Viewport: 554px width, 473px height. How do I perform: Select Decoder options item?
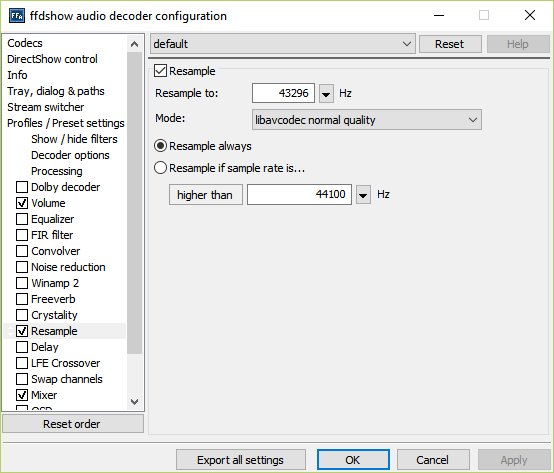click(x=70, y=155)
